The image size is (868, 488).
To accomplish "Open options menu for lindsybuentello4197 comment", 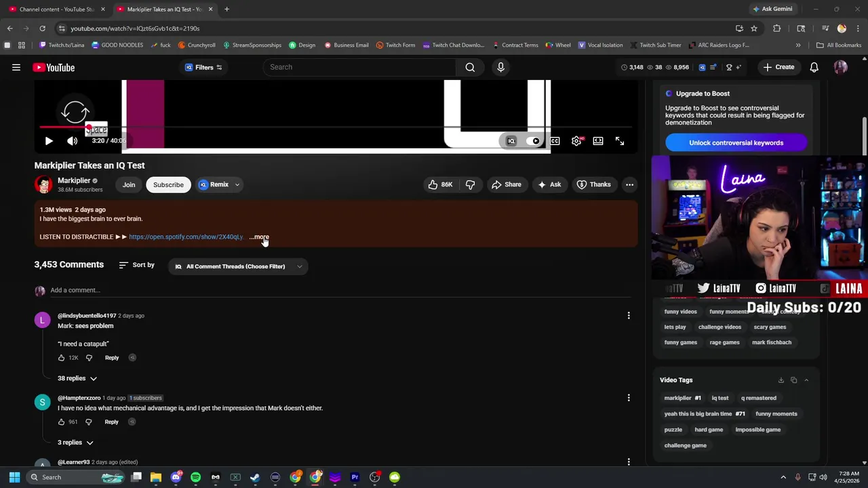I will coord(629,315).
